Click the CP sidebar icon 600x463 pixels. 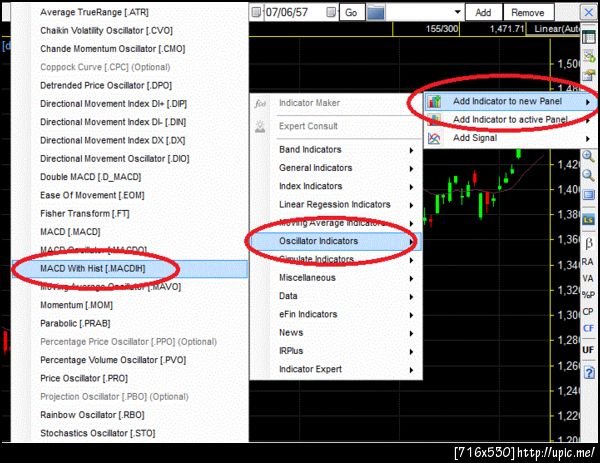pos(588,311)
